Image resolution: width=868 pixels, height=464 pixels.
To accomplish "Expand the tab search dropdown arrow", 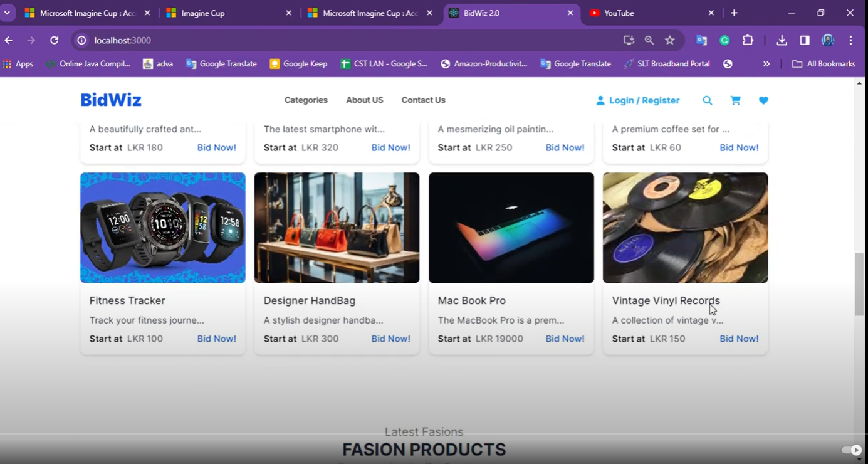I will pyautogui.click(x=8, y=13).
